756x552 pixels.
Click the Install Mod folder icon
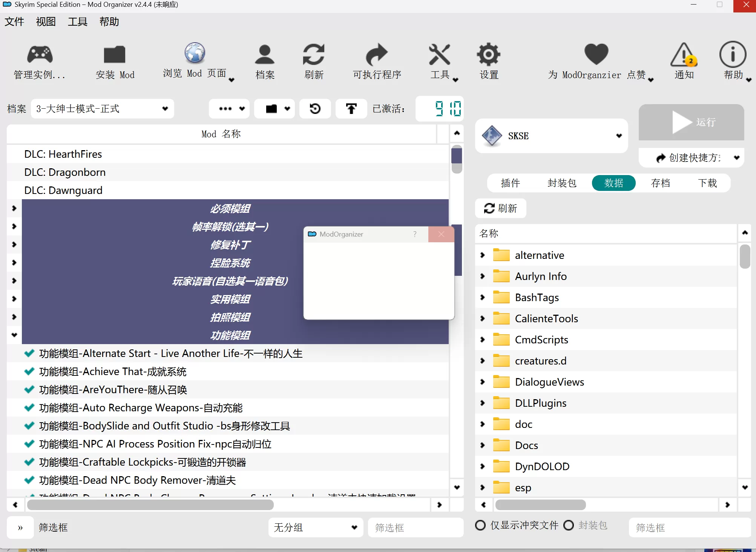pos(115,55)
